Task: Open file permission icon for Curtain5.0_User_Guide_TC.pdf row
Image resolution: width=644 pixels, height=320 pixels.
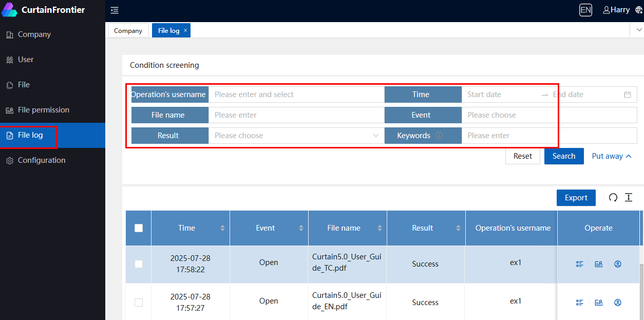Action: pos(599,264)
